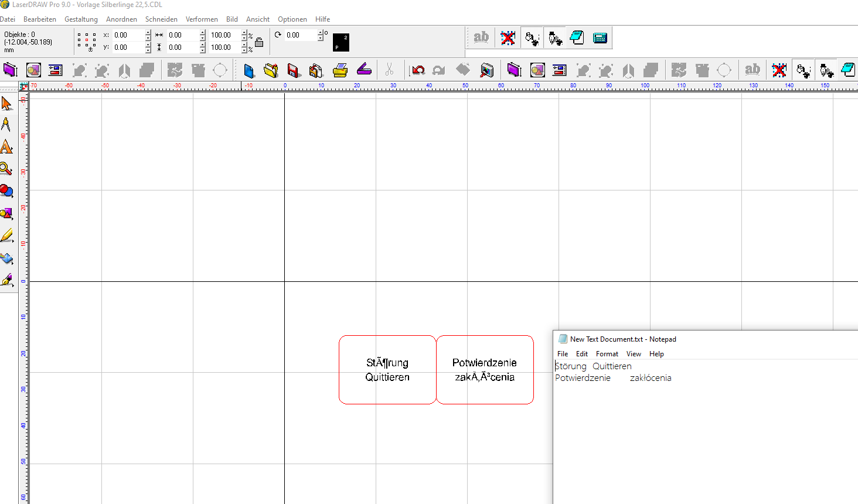The width and height of the screenshot is (858, 504).
Task: Open the Schneiden menu
Action: point(161,19)
